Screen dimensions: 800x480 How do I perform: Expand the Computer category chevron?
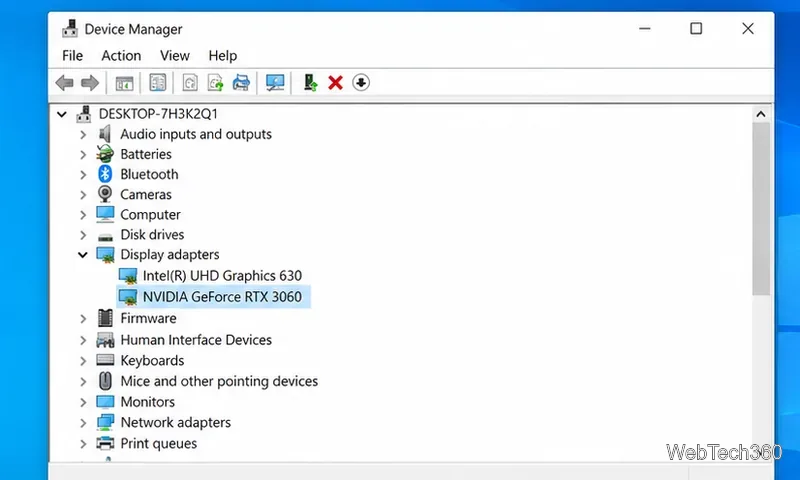click(83, 215)
